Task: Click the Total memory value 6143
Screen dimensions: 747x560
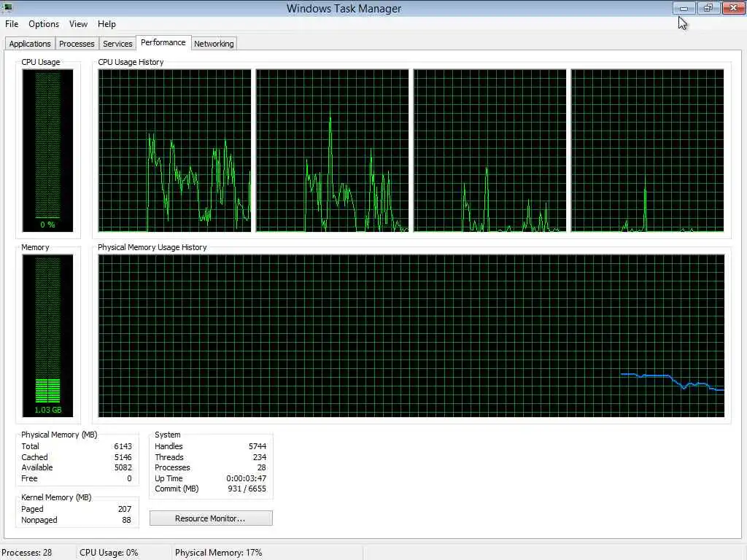Action: (123, 446)
